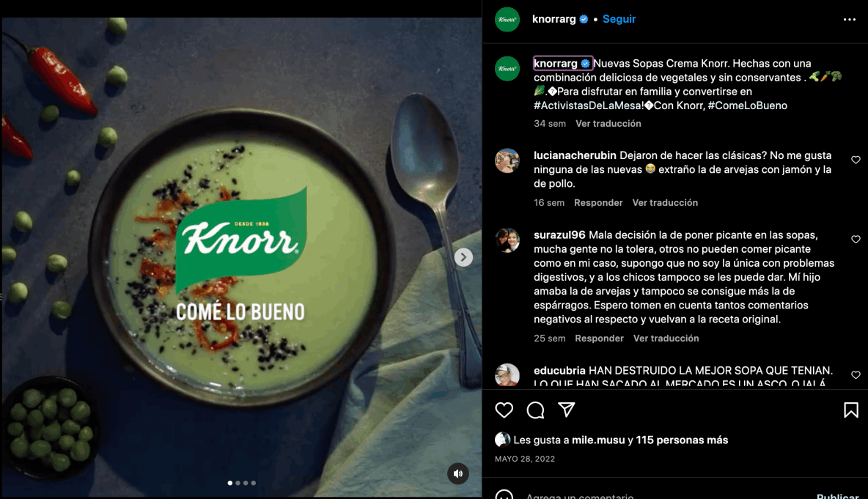Show translation of the post caption
868x499 pixels.
pyautogui.click(x=608, y=123)
